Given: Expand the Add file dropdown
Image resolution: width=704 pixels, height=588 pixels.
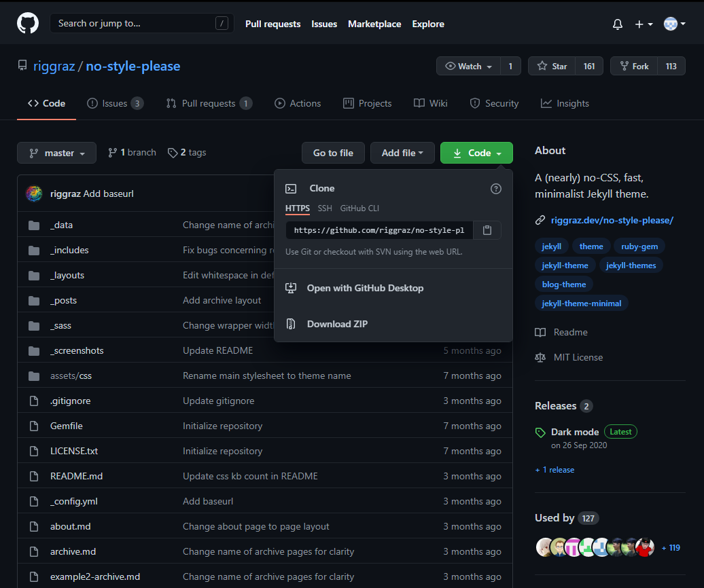Looking at the screenshot, I should point(402,153).
